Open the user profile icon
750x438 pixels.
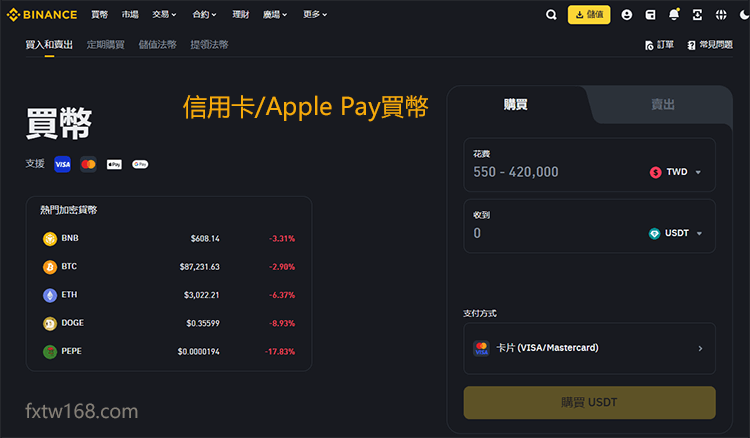[626, 15]
